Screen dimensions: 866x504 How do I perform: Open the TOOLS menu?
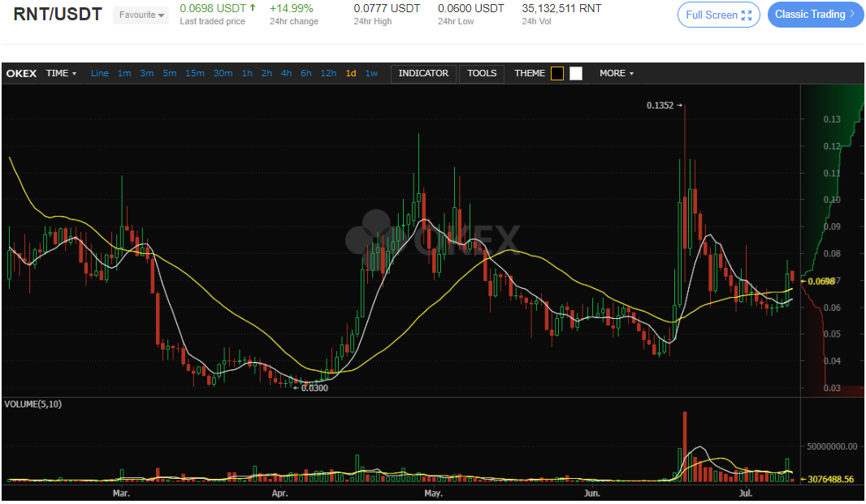(482, 73)
